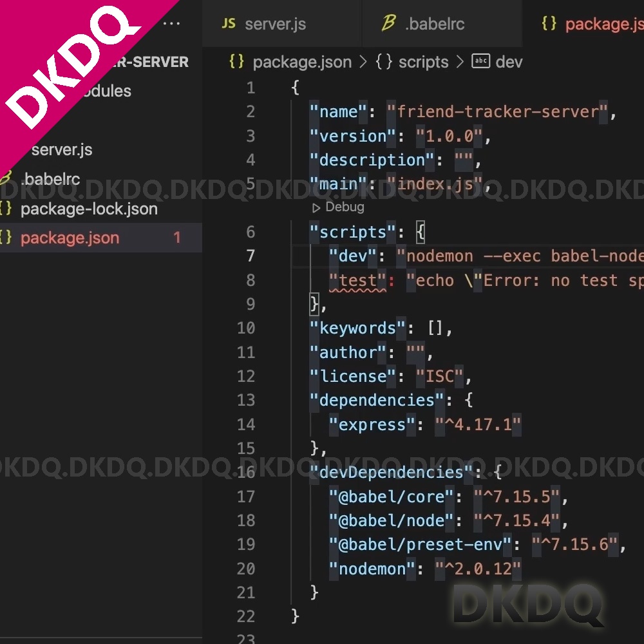The image size is (644, 644).
Task: Click the breadcrumb JSON braces icon before package.json
Action: tap(236, 62)
